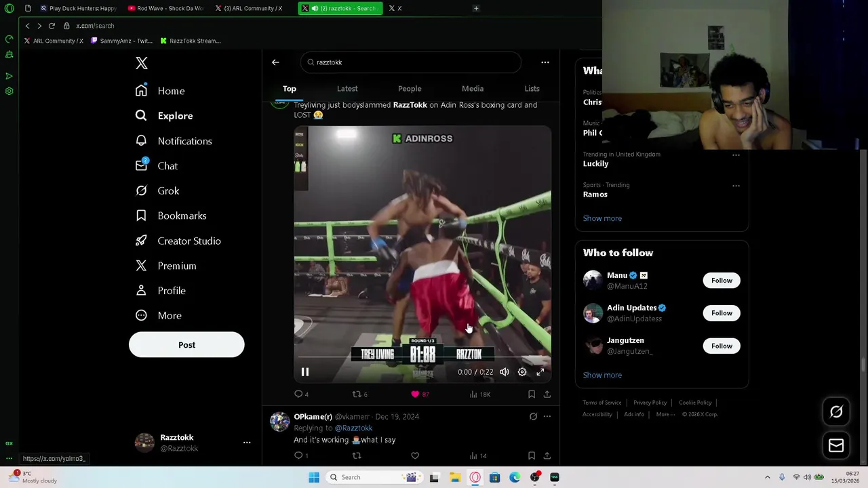Image resolution: width=868 pixels, height=488 pixels.
Task: Switch to Rod Wave YouTube browser tab
Action: pos(165,8)
